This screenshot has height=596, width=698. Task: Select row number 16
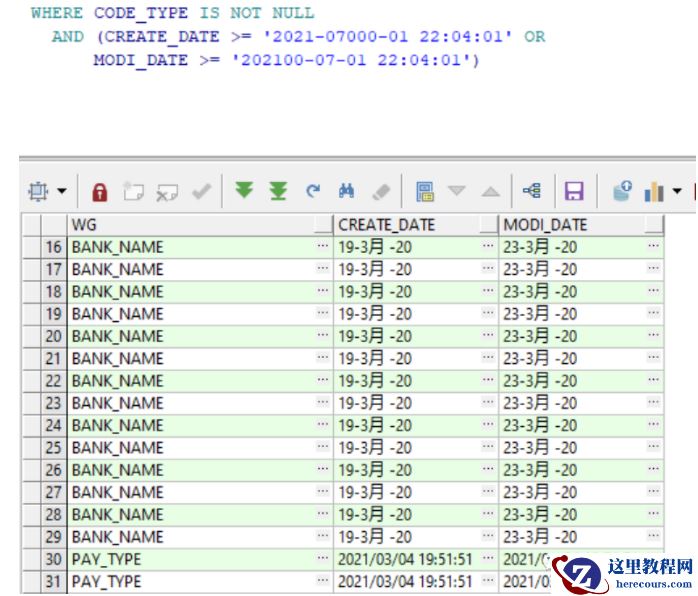[53, 247]
